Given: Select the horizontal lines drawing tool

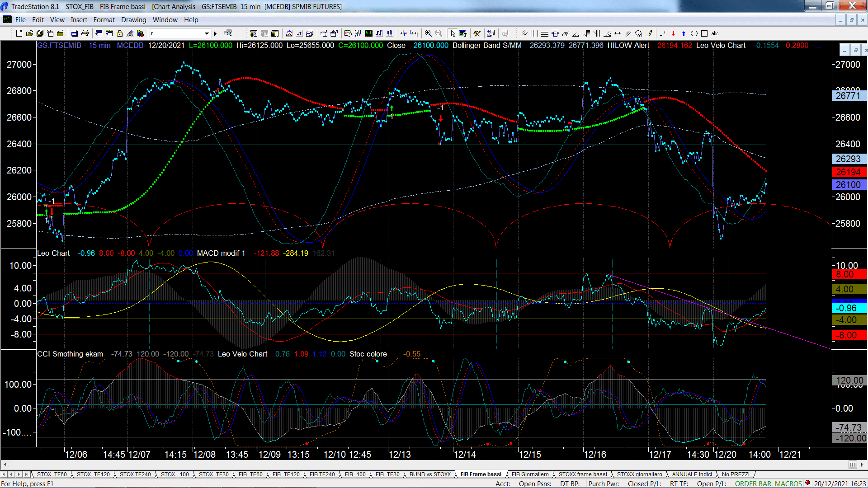Looking at the screenshot, I should pyautogui.click(x=545, y=33).
